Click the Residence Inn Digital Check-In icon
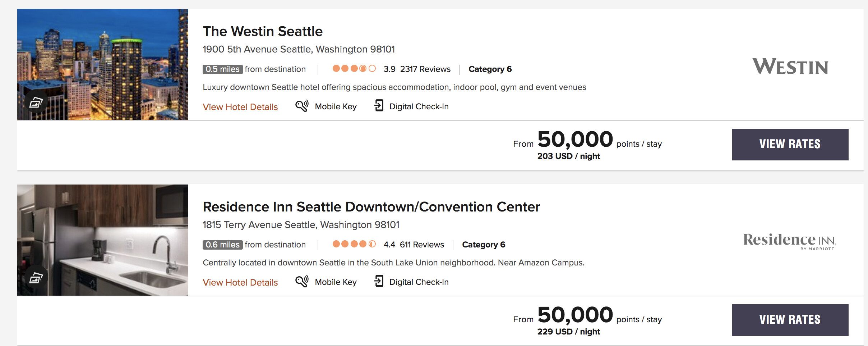Image resolution: width=868 pixels, height=346 pixels. 379,281
